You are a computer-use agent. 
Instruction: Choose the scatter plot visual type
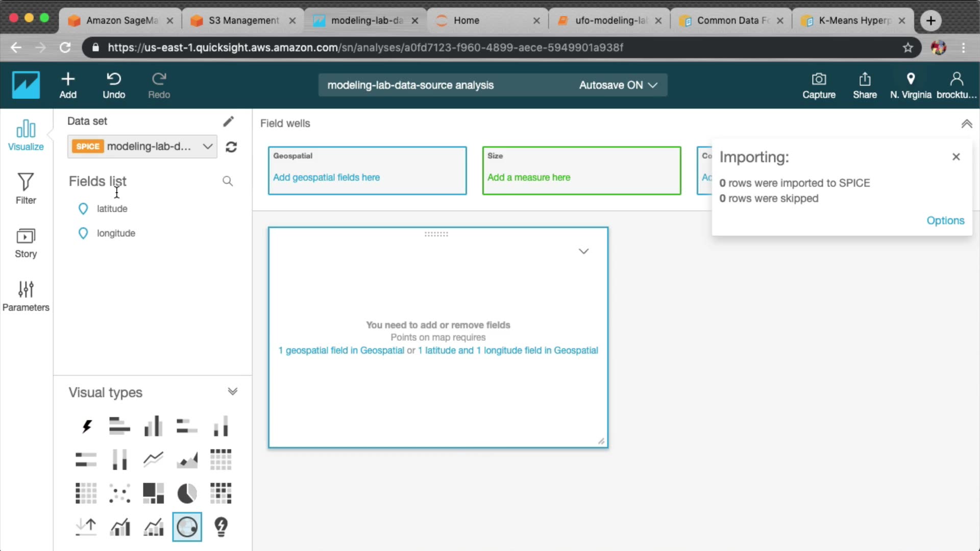(119, 493)
